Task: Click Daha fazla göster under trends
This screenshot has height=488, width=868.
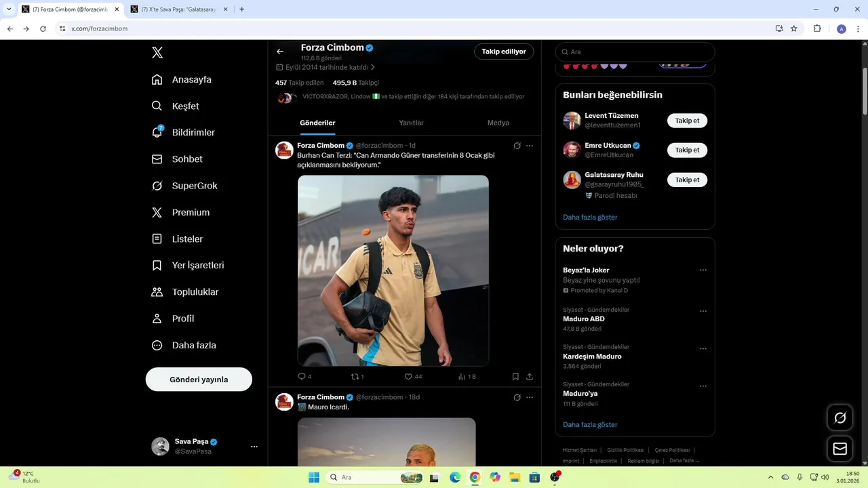Action: point(590,425)
